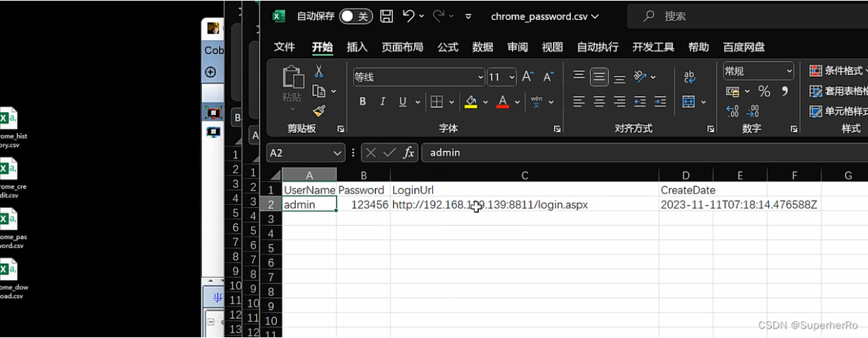The image size is (868, 338).
Task: Open the undo history dropdown arrow
Action: (421, 16)
